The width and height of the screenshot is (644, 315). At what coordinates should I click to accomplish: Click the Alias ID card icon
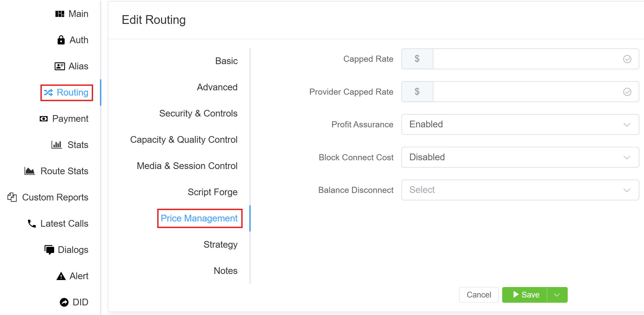60,66
